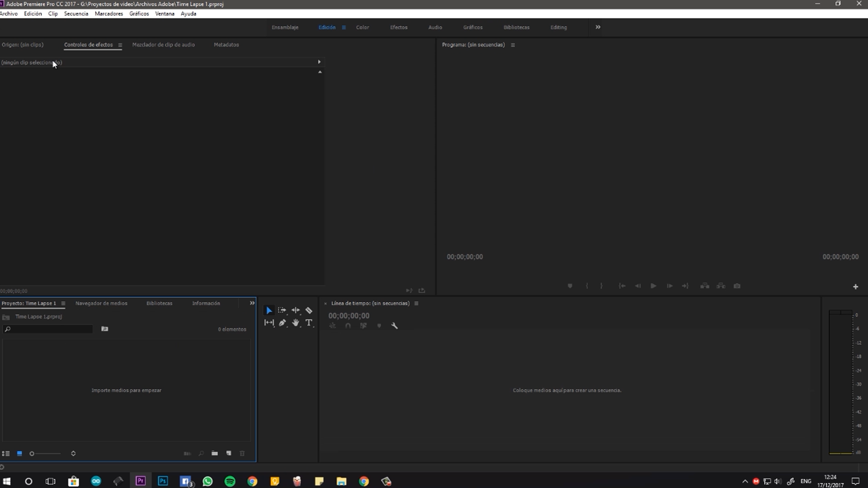The image size is (868, 488).
Task: Open Photoshop from Windows taskbar
Action: coord(163,481)
